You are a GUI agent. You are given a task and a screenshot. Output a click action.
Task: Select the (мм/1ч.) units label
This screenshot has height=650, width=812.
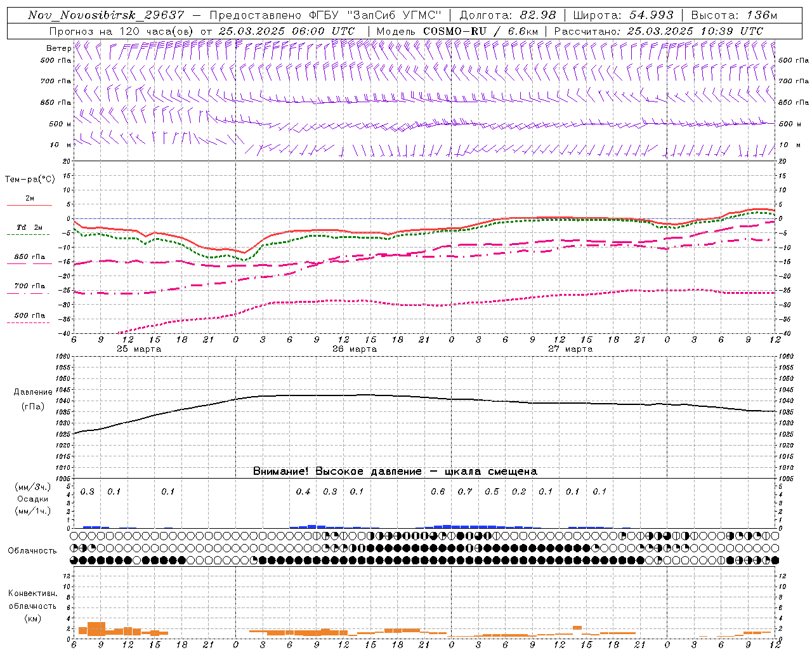(33, 511)
